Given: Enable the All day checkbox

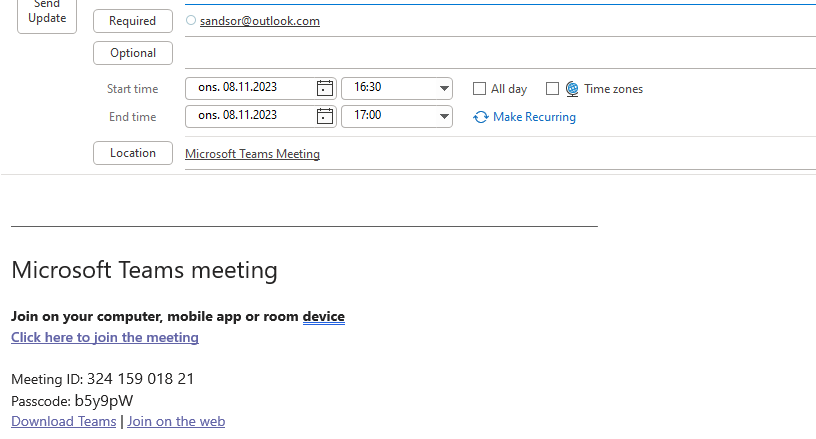Looking at the screenshot, I should pos(480,89).
